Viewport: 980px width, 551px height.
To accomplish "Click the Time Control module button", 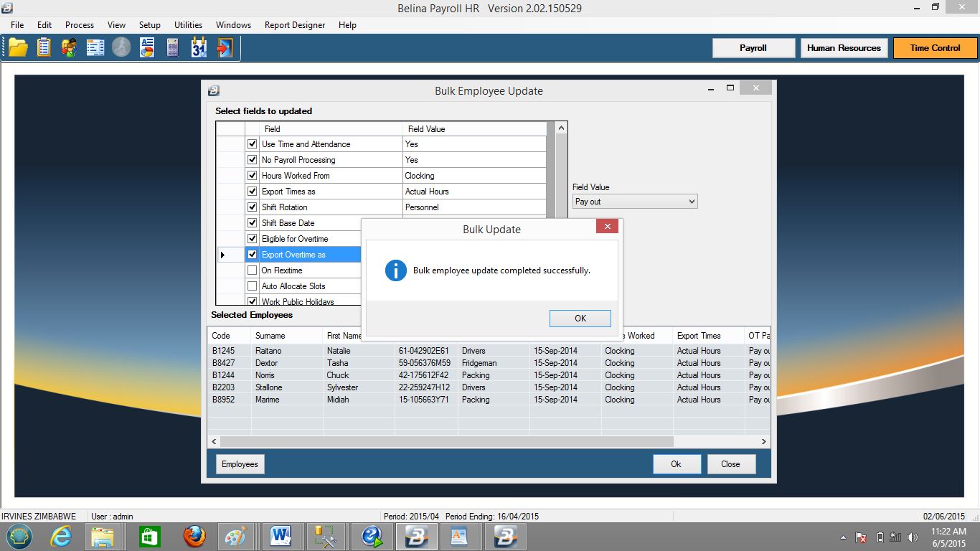I will 935,48.
